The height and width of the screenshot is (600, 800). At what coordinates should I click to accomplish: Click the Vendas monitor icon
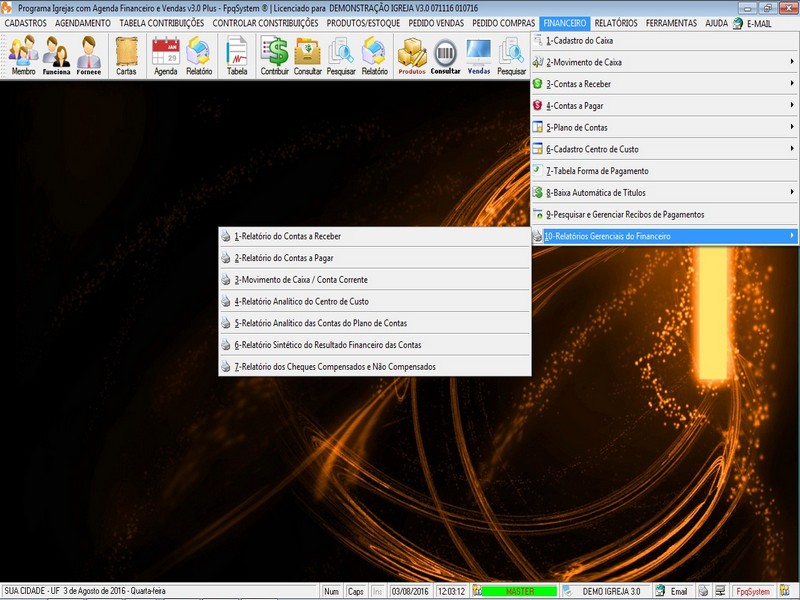[479, 55]
